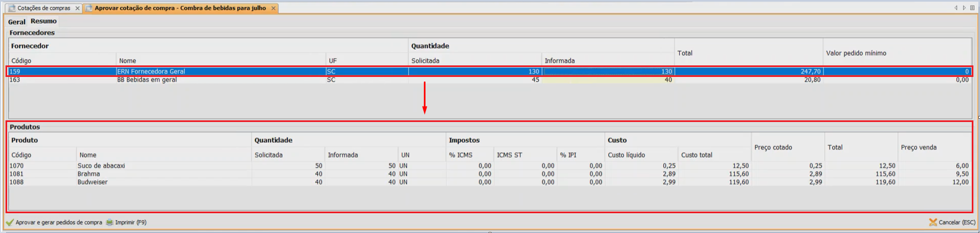Switch to the Cotações de compras tab
This screenshot has height=233, width=980.
tap(43, 8)
